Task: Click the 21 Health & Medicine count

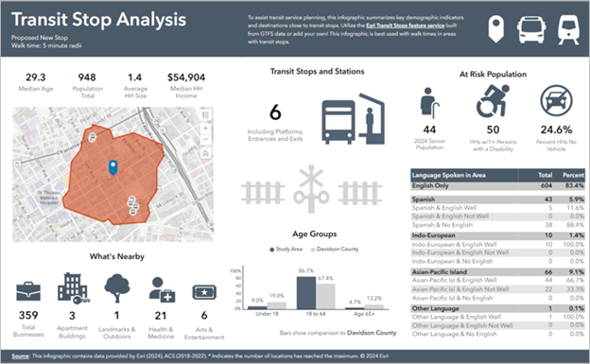Action: [161, 316]
